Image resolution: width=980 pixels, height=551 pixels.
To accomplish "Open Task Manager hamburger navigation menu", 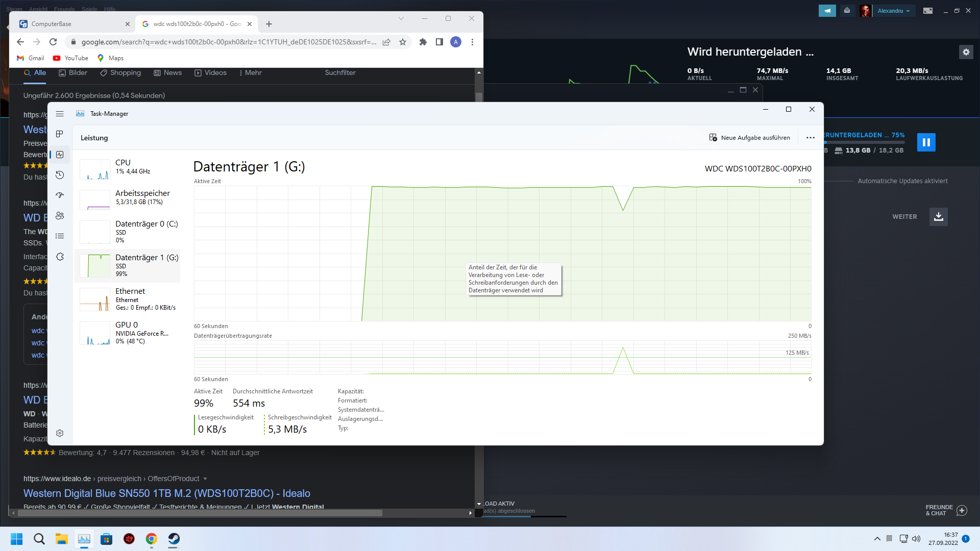I will click(x=60, y=114).
